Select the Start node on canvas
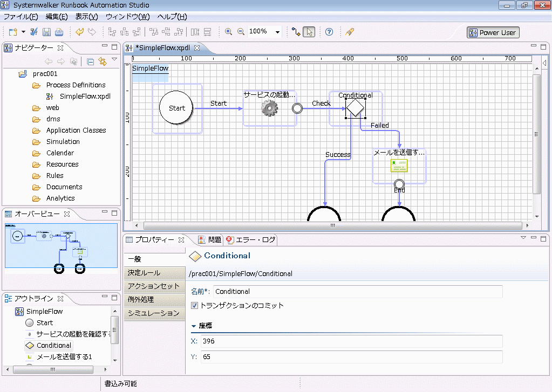Image resolution: width=552 pixels, height=392 pixels. [x=176, y=108]
